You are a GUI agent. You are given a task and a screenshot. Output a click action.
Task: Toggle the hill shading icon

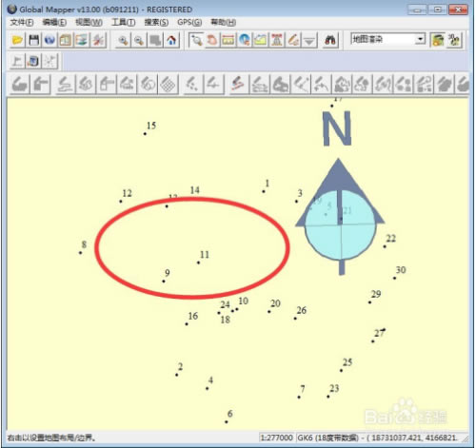coord(438,40)
